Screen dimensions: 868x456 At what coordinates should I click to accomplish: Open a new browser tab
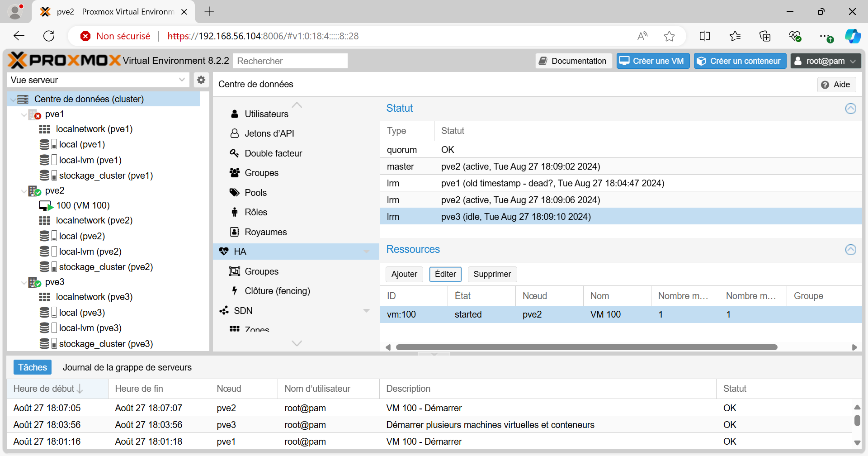point(209,12)
